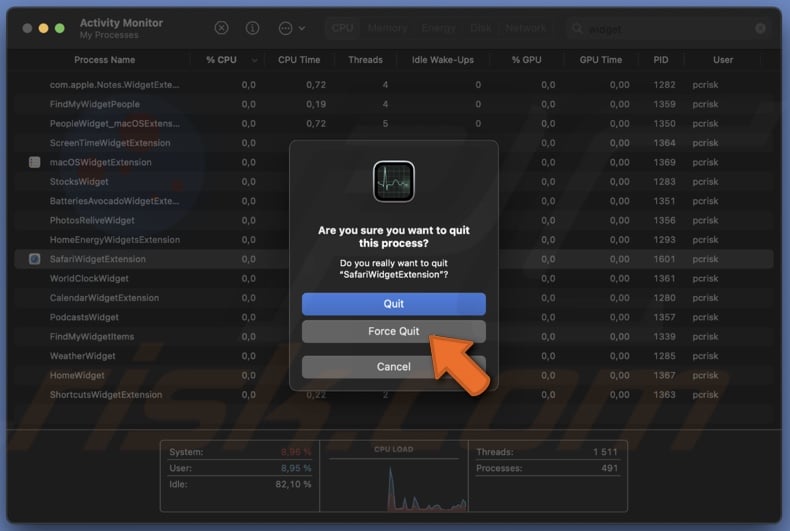Sort by CPU Time column
790x531 pixels.
click(x=299, y=60)
